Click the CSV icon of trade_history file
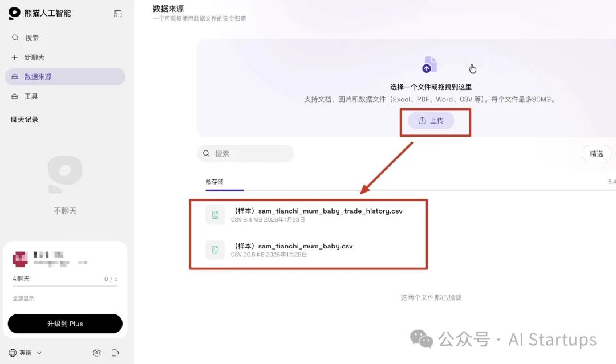 pos(215,215)
